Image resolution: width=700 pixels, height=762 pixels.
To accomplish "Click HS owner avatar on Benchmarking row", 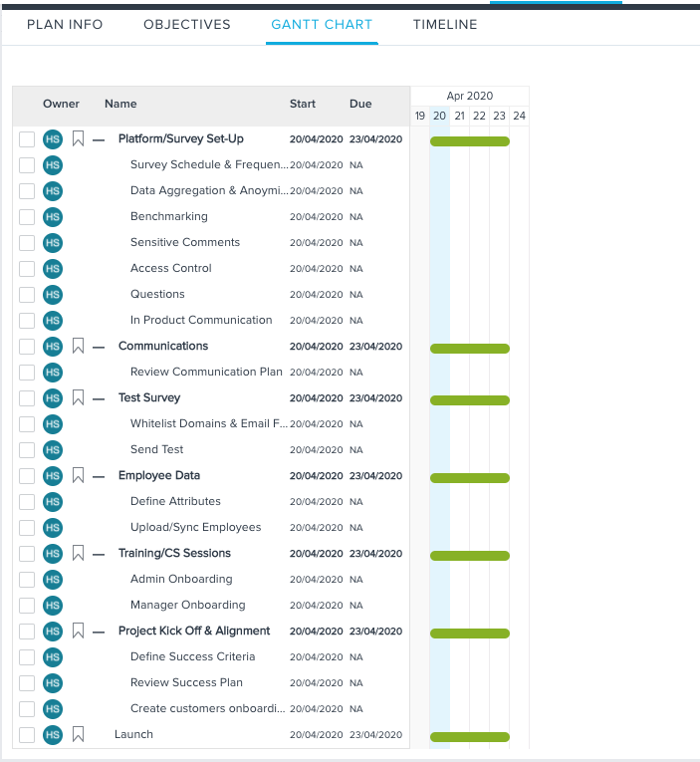I will [53, 217].
